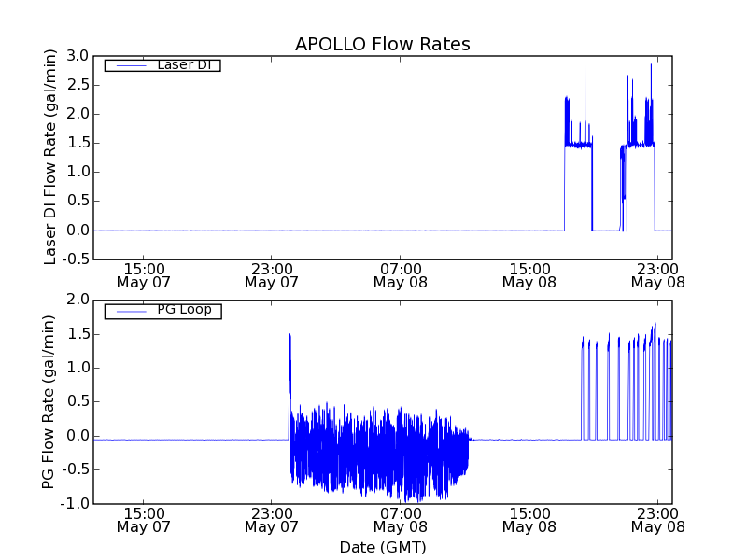Select the PG Loop legend label
The image size is (747, 560).
click(x=183, y=310)
